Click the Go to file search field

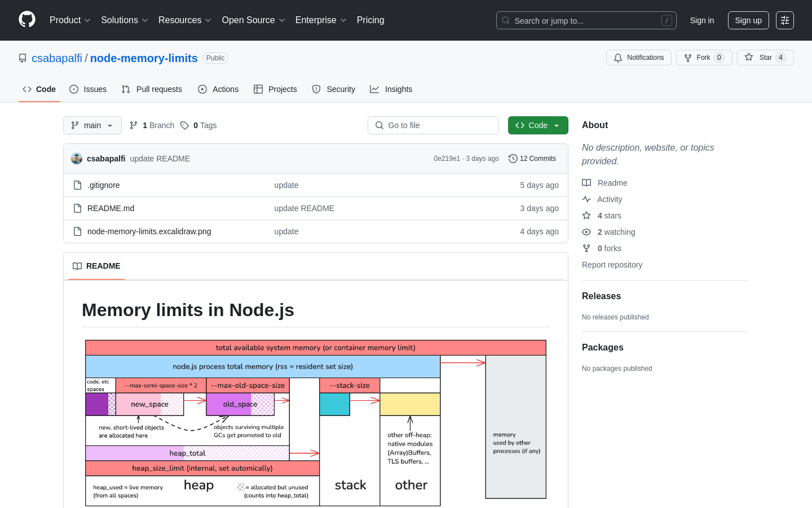[x=433, y=125]
